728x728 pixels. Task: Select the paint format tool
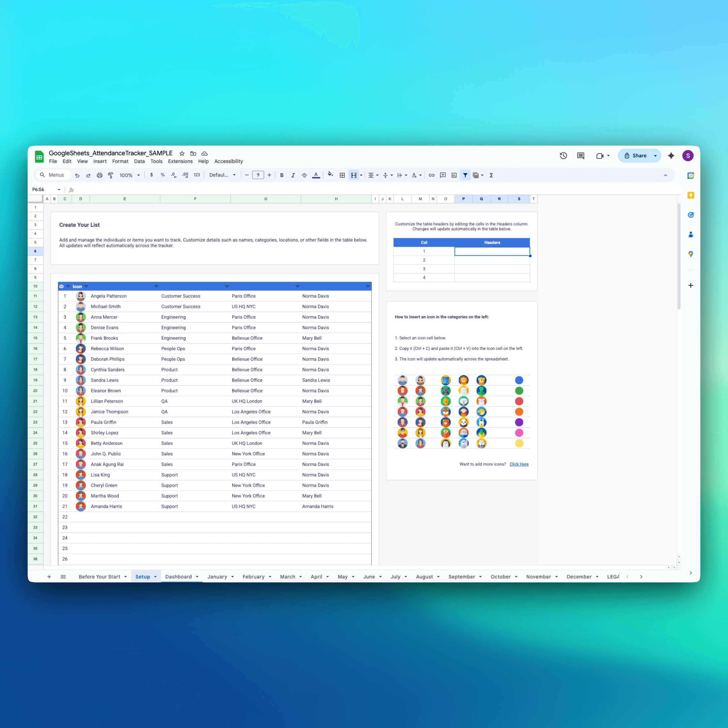point(111,175)
